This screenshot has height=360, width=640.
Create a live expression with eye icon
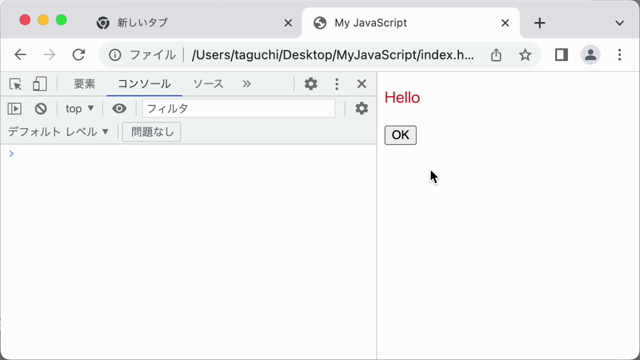pyautogui.click(x=119, y=109)
